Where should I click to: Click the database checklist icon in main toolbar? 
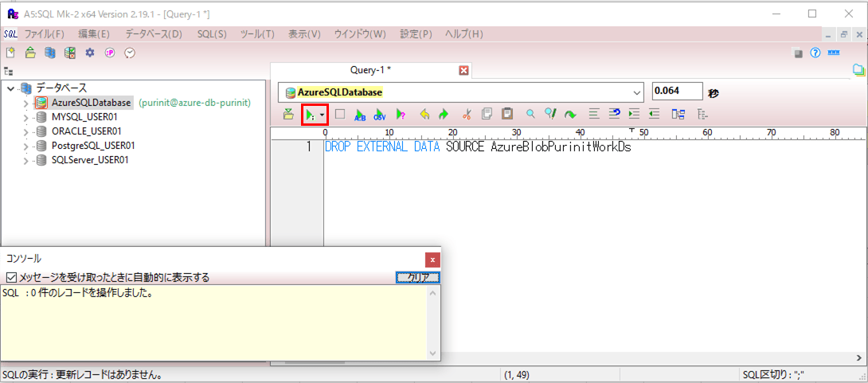point(70,53)
